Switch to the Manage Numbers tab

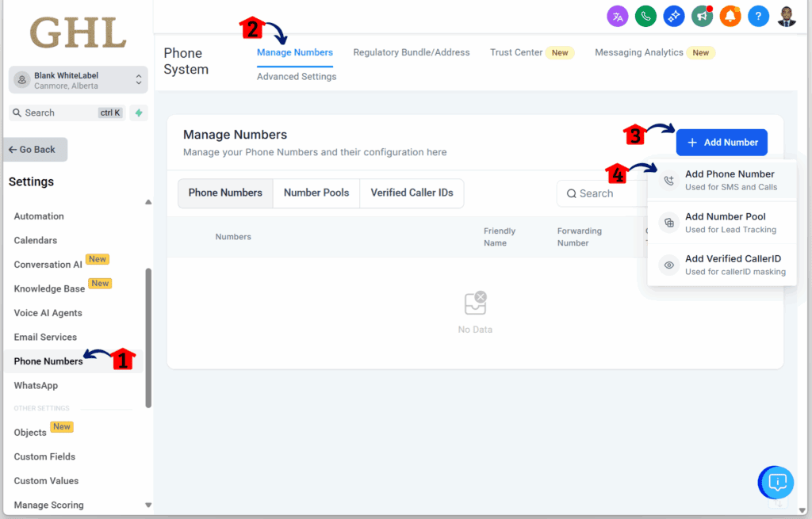(295, 52)
